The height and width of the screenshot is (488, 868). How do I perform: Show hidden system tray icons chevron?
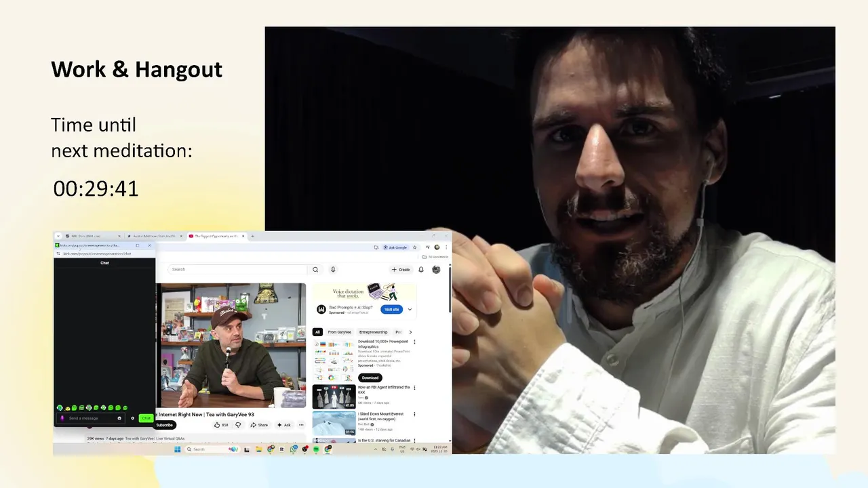[x=376, y=449]
